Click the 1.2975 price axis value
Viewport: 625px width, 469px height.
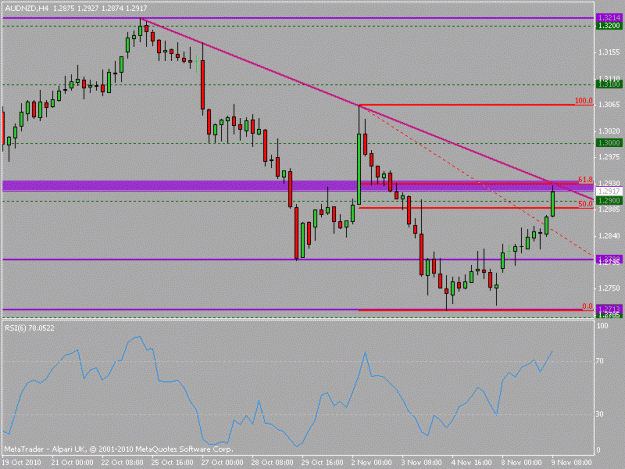click(609, 157)
